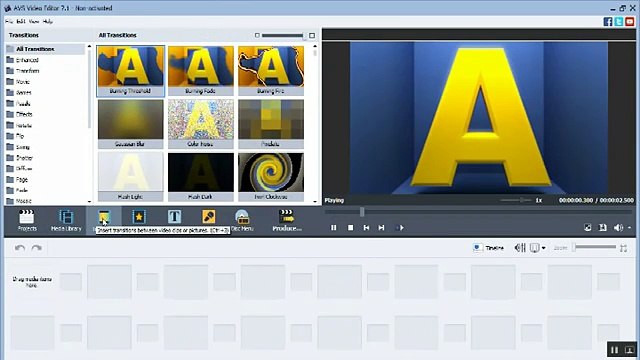Viewport: 640px width, 360px height.
Task: Open the Twitter link icon
Action: click(x=619, y=22)
